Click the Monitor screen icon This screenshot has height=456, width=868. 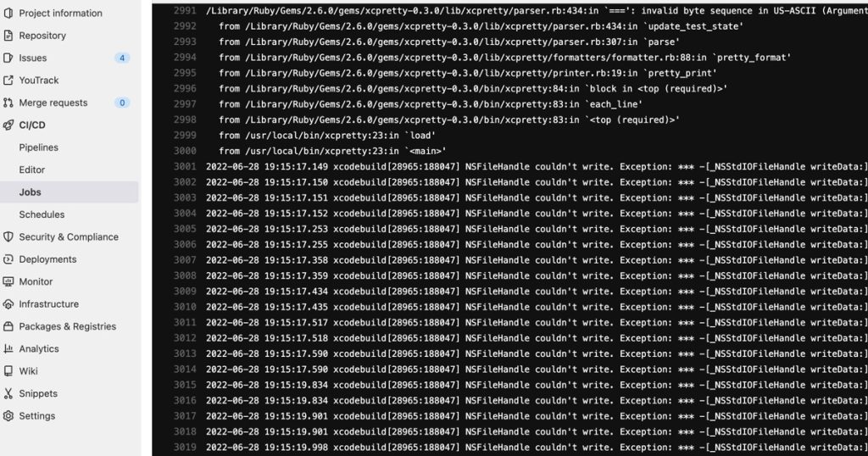(8, 281)
